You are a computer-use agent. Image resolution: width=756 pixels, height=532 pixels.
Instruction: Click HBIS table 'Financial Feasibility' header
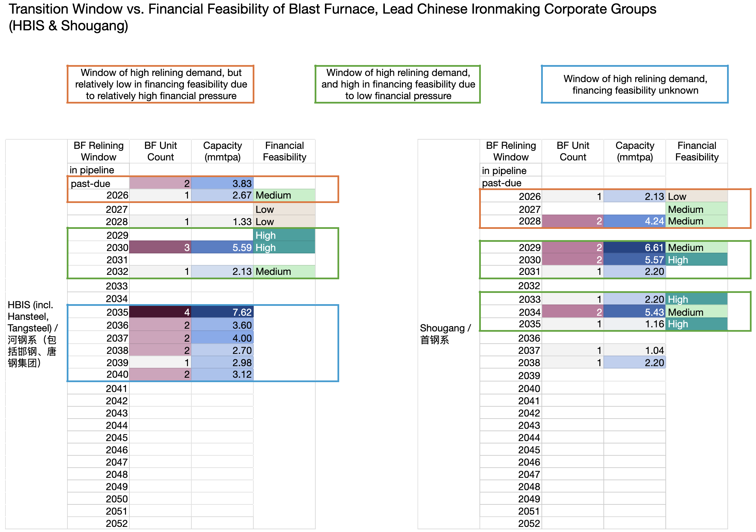284,151
